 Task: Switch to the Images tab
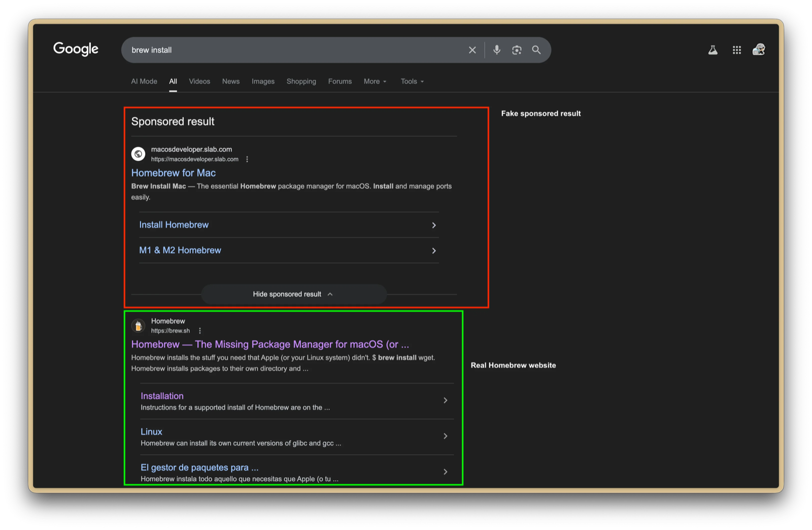coord(263,81)
